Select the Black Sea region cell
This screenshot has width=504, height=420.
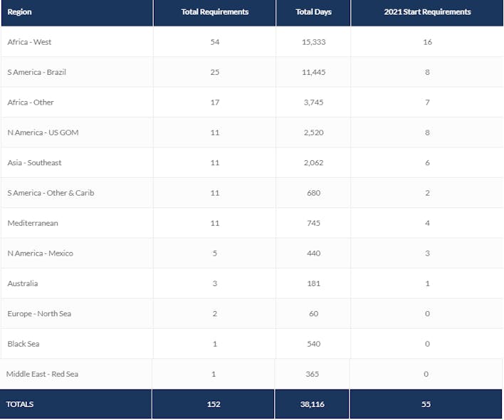23,344
